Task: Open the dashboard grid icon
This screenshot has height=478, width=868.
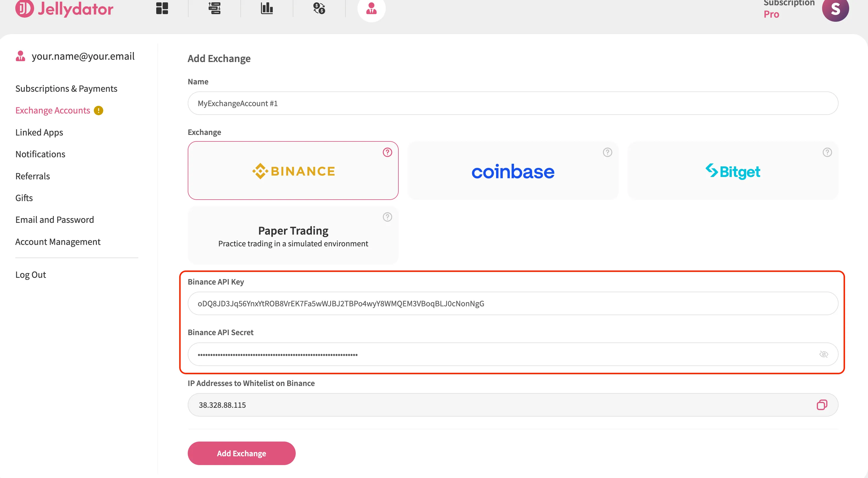Action: tap(162, 8)
